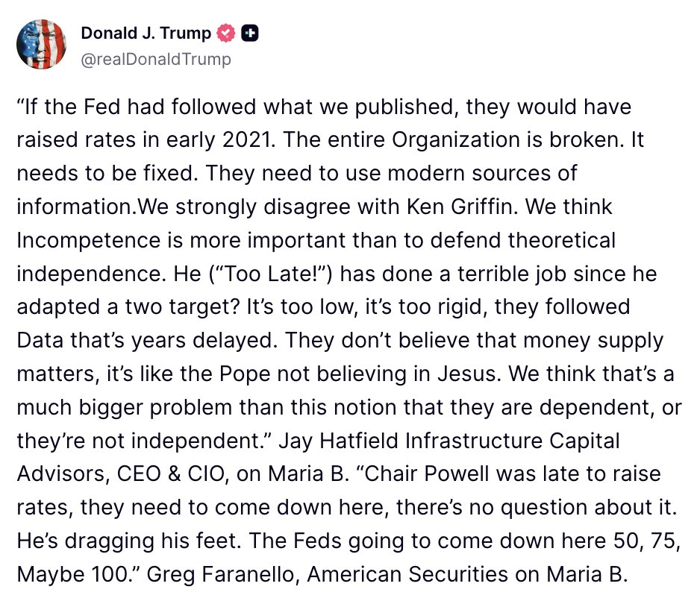Screen dimensions: 700x604
Task: Open the Donald J. Trump display name
Action: click(146, 34)
